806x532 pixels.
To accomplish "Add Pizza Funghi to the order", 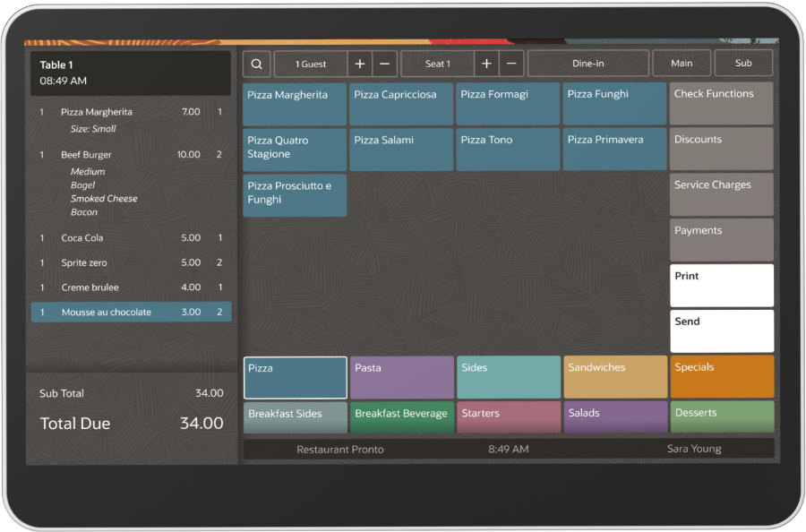I will (x=614, y=104).
